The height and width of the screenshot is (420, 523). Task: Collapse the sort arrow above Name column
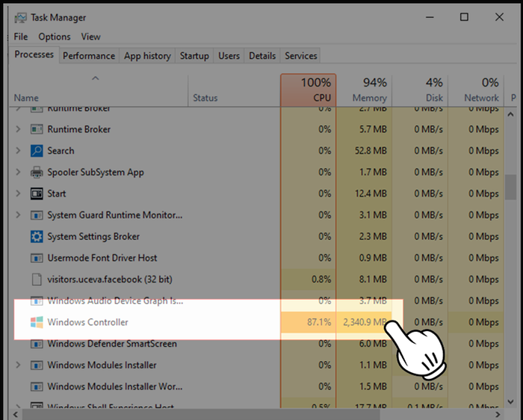point(96,78)
